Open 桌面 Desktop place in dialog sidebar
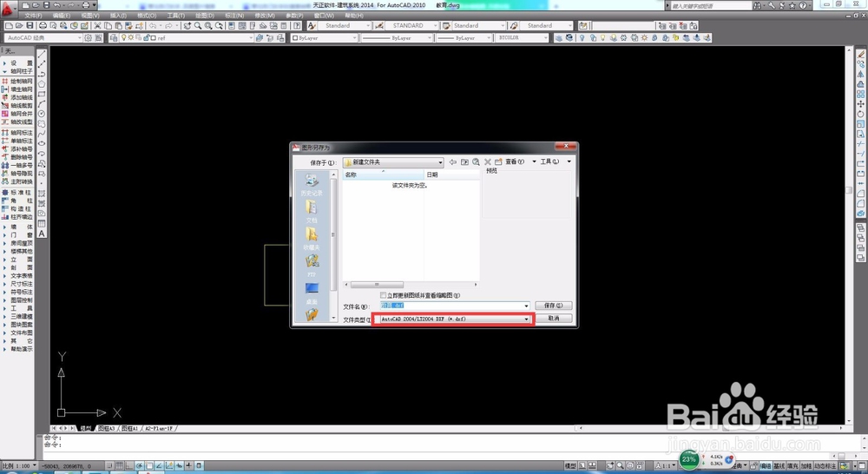The width and height of the screenshot is (868, 474). [x=312, y=293]
